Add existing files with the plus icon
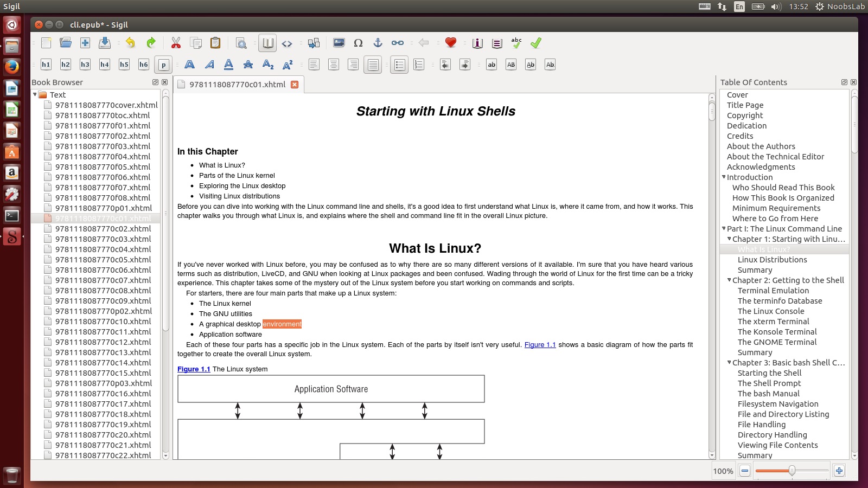868x488 pixels. [85, 43]
